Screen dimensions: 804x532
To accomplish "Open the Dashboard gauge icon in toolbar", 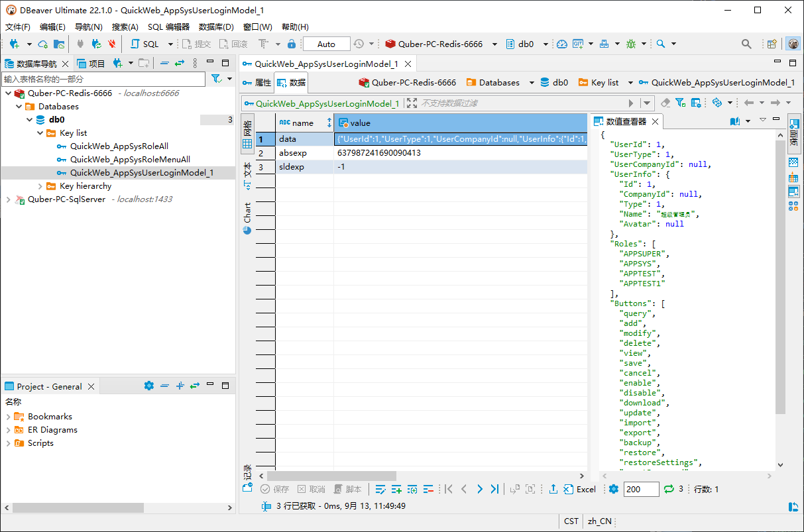I will [562, 44].
